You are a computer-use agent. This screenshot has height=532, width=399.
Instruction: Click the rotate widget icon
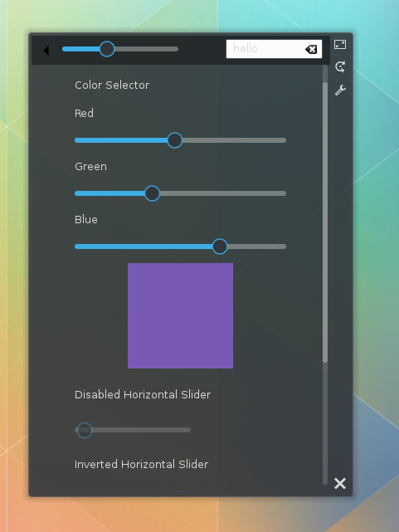coord(340,66)
